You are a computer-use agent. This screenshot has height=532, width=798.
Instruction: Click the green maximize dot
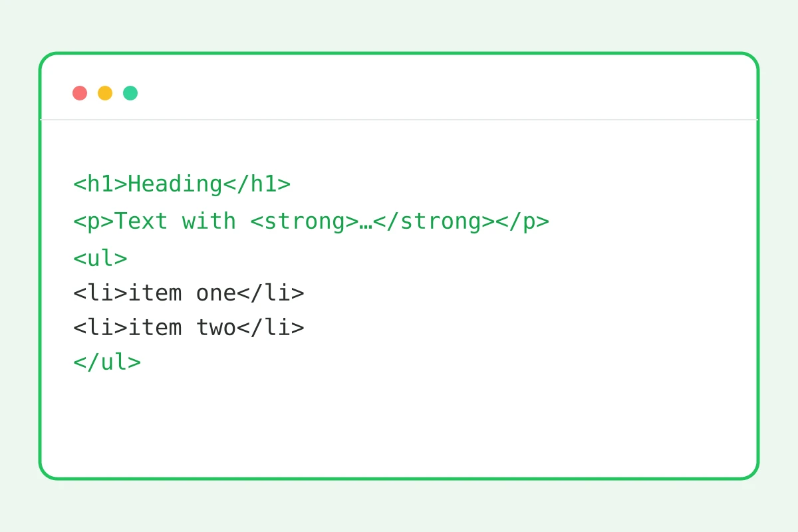130,93
